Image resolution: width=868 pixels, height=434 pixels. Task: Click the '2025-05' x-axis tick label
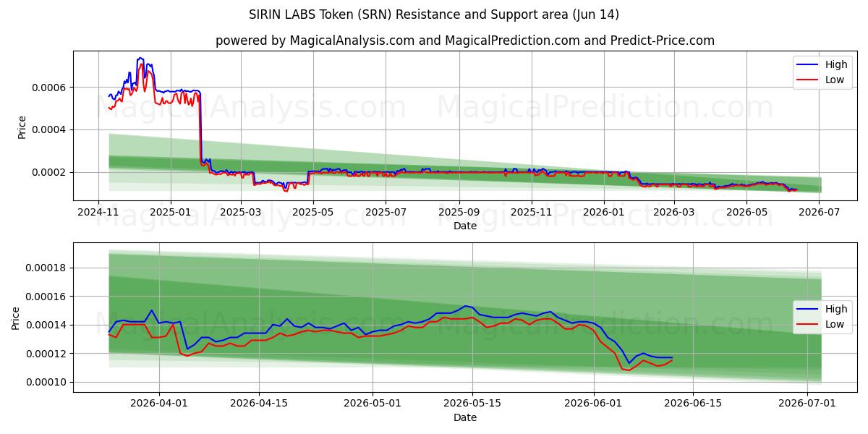pos(312,212)
